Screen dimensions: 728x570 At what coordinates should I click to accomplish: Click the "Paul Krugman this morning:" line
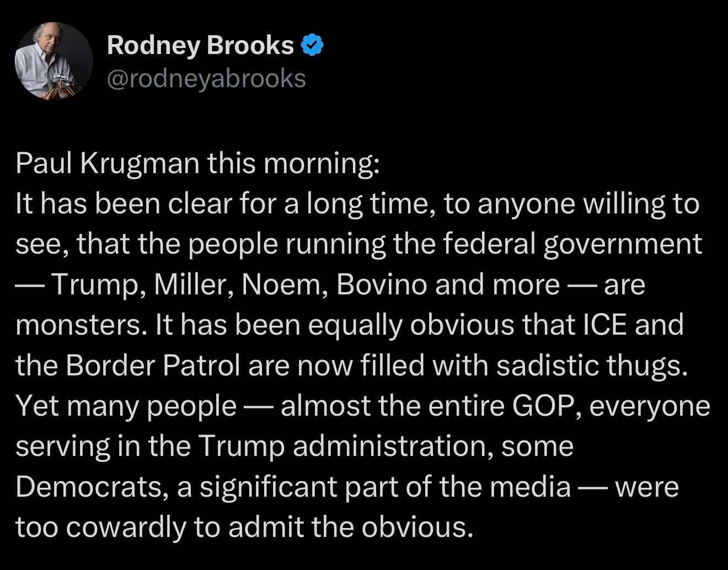point(197,164)
